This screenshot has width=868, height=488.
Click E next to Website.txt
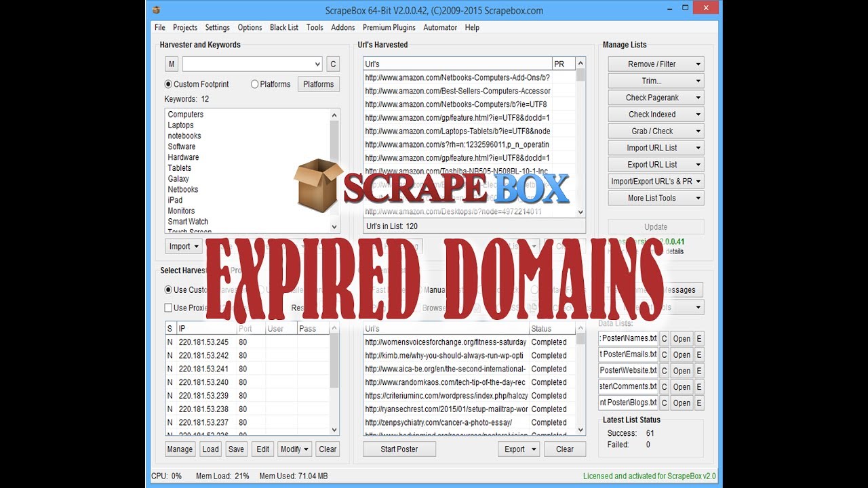click(x=699, y=371)
